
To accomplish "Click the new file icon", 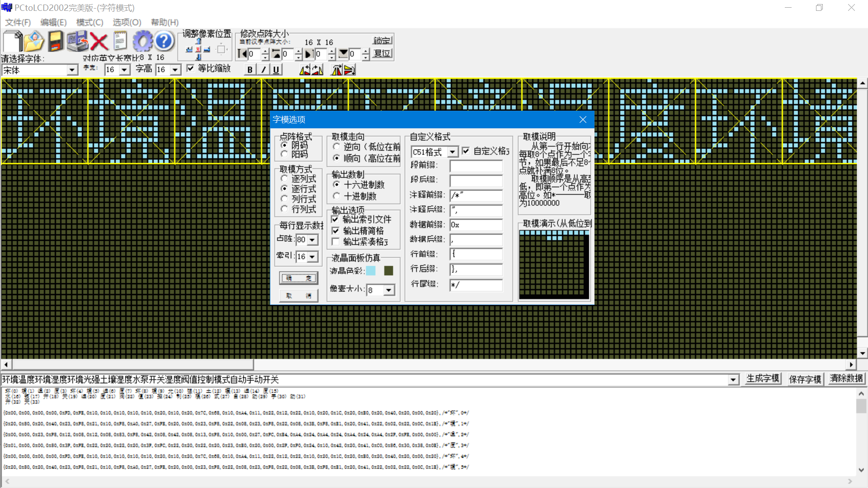I will 13,42.
